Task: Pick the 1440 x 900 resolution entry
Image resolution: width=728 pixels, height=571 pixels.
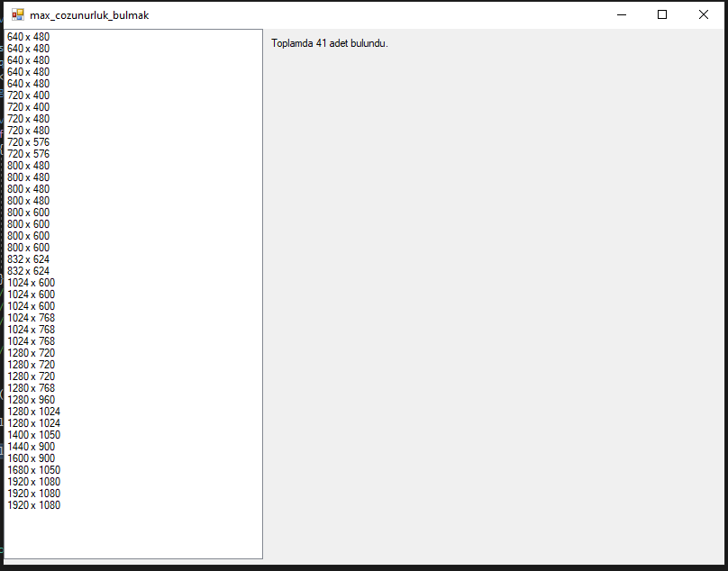Action: (x=32, y=447)
